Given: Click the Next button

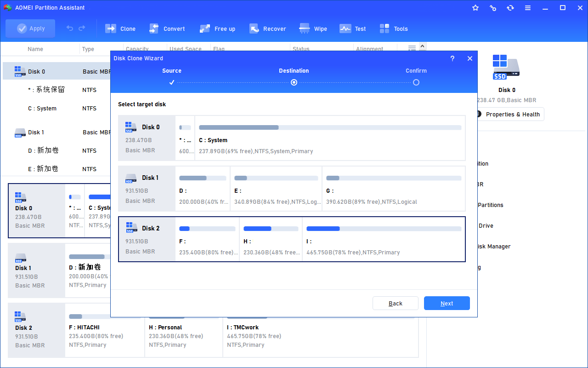Looking at the screenshot, I should [x=447, y=303].
